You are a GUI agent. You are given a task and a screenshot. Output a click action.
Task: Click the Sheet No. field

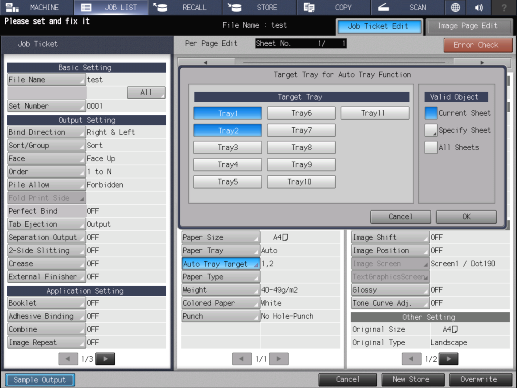coord(301,43)
